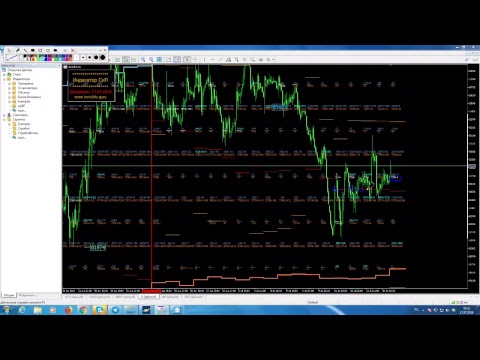Draw a horizontal line on chart
The width and height of the screenshot is (480, 360).
point(212,59)
